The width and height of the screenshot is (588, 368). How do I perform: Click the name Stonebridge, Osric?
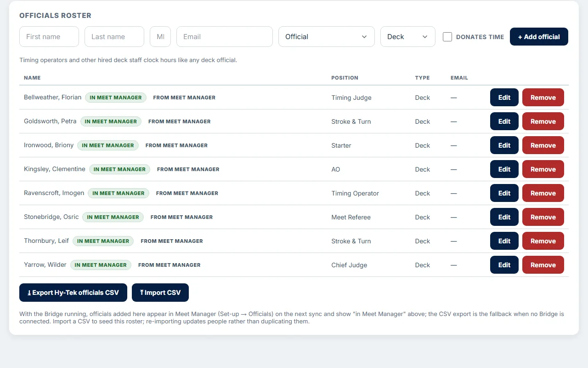tap(51, 217)
